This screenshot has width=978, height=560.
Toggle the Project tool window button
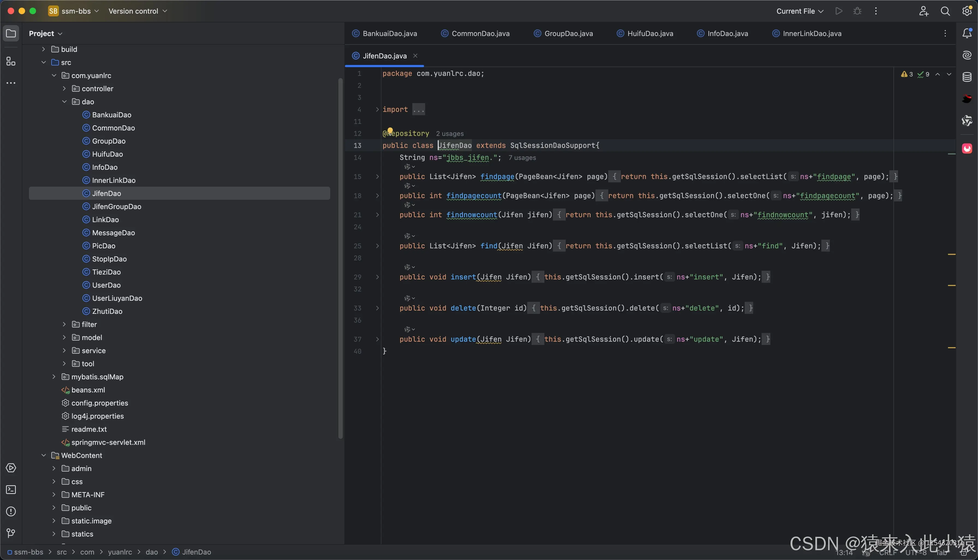pyautogui.click(x=11, y=34)
